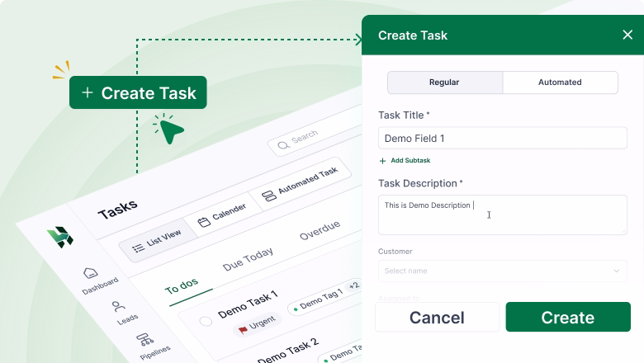Close the Create Task panel
Screen dimensions: 644x363
pos(627,35)
